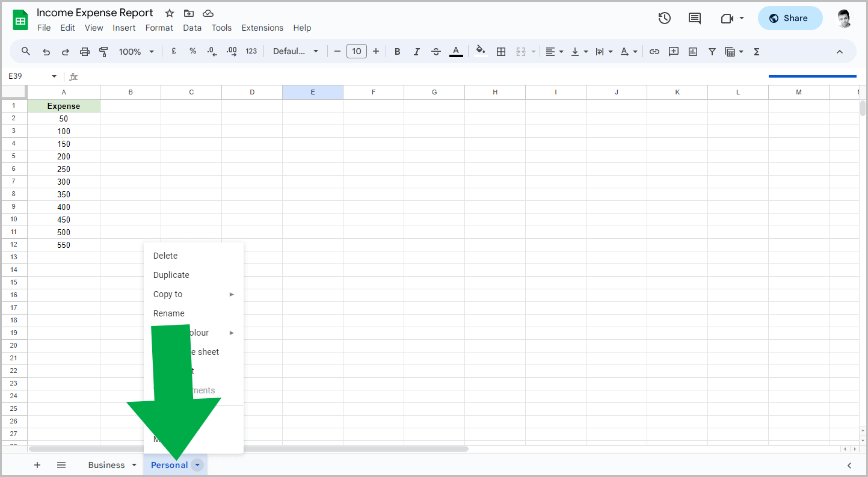Viewport: 868px width, 477px height.
Task: Insert a comment from toolbar
Action: pyautogui.click(x=674, y=52)
